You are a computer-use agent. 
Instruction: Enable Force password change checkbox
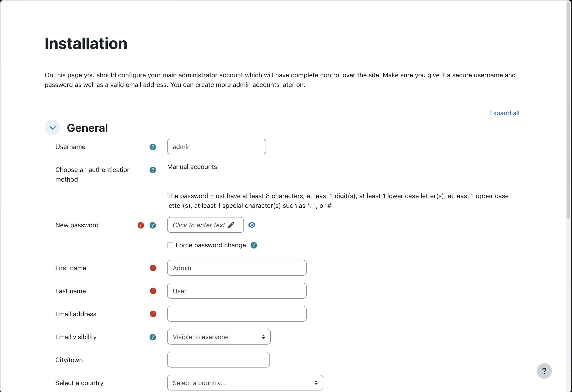[170, 245]
